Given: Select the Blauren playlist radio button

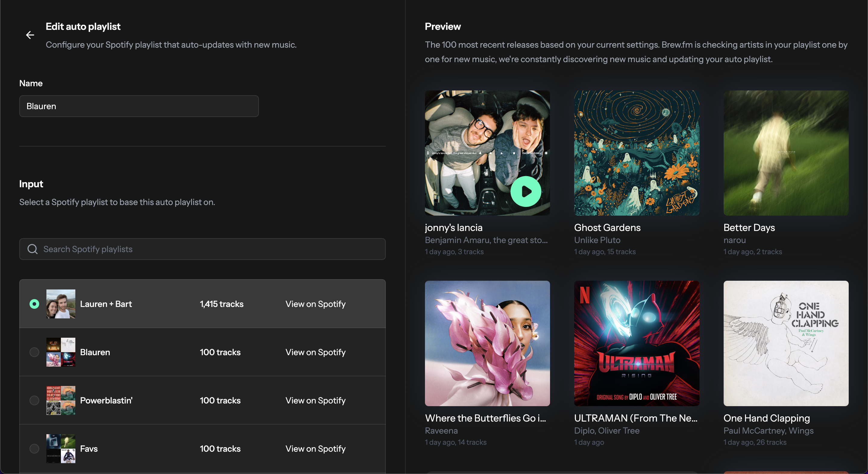Looking at the screenshot, I should pos(34,352).
